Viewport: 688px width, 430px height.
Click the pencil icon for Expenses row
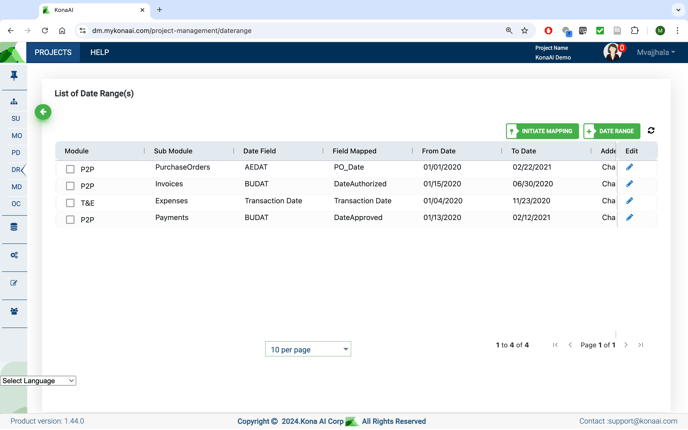(629, 201)
